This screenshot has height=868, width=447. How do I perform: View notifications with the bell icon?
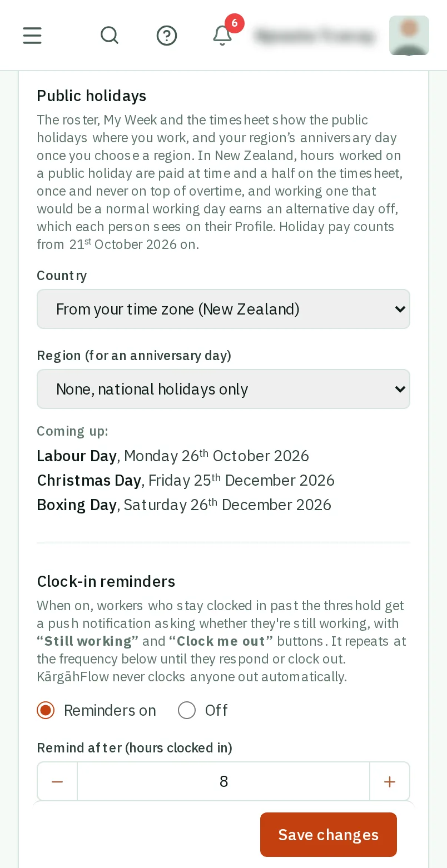(222, 36)
